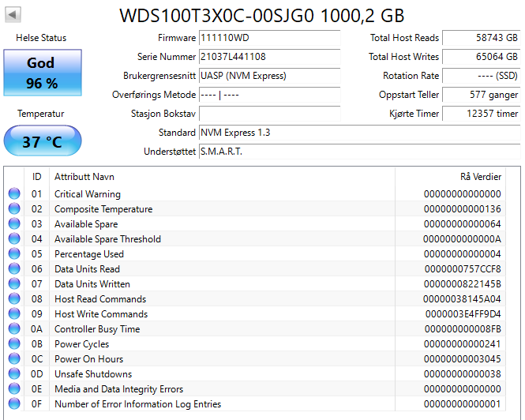Image resolution: width=525 pixels, height=420 pixels.
Task: Click the God 96 % health status button
Action: point(41,73)
